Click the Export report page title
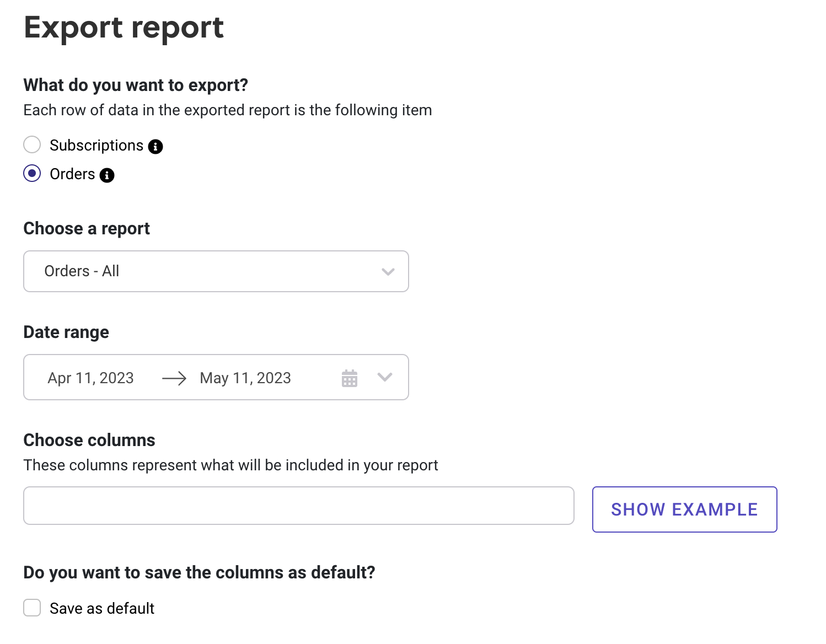 click(124, 28)
